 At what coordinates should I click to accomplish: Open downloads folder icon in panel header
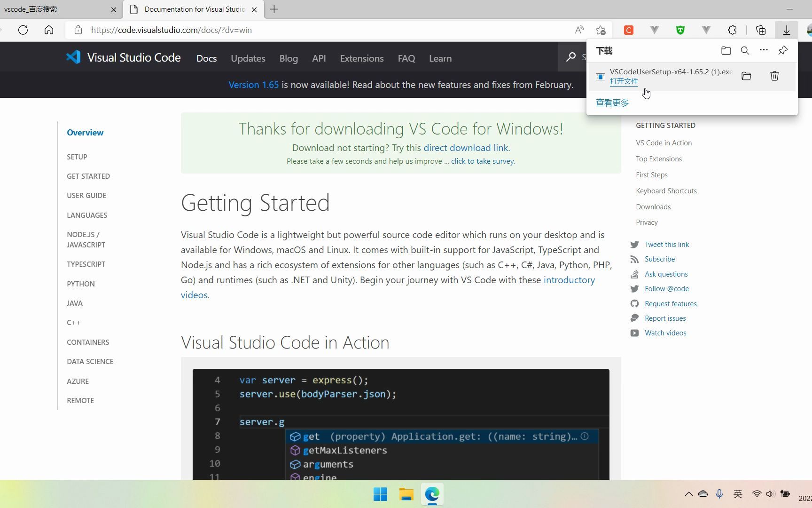click(726, 50)
